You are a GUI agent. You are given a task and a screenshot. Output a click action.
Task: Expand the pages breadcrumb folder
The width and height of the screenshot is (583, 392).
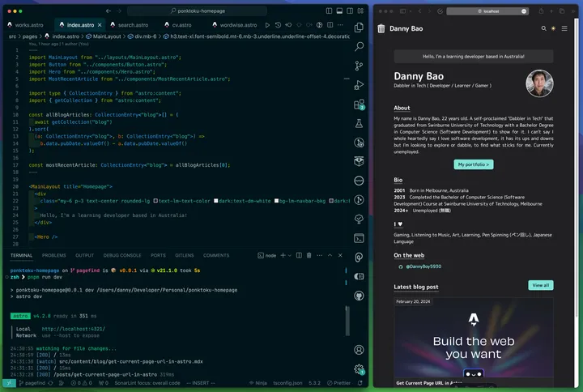coord(30,36)
